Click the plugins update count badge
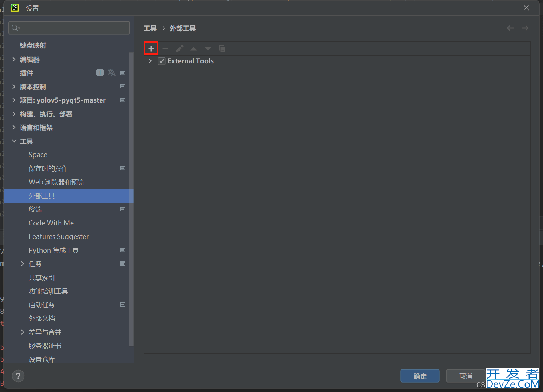Viewport: 543px width, 392px height. [x=100, y=73]
